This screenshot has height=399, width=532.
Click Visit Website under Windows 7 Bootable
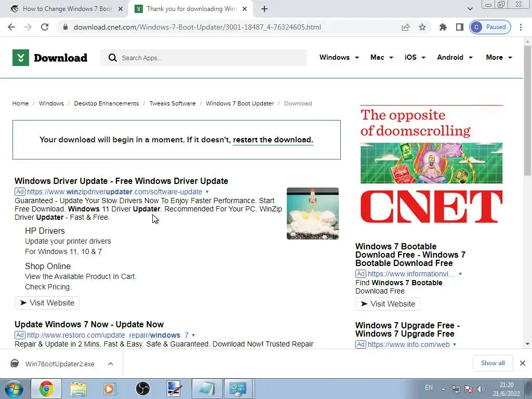tap(388, 303)
